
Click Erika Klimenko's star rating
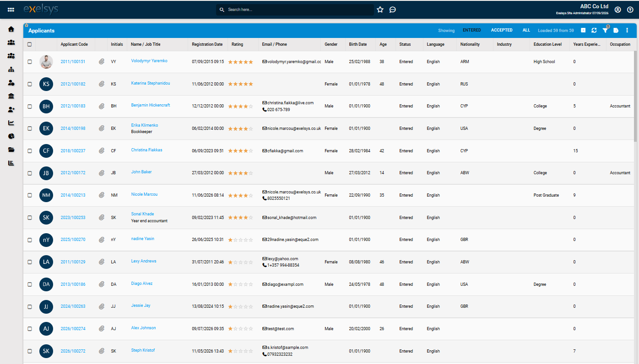click(241, 128)
